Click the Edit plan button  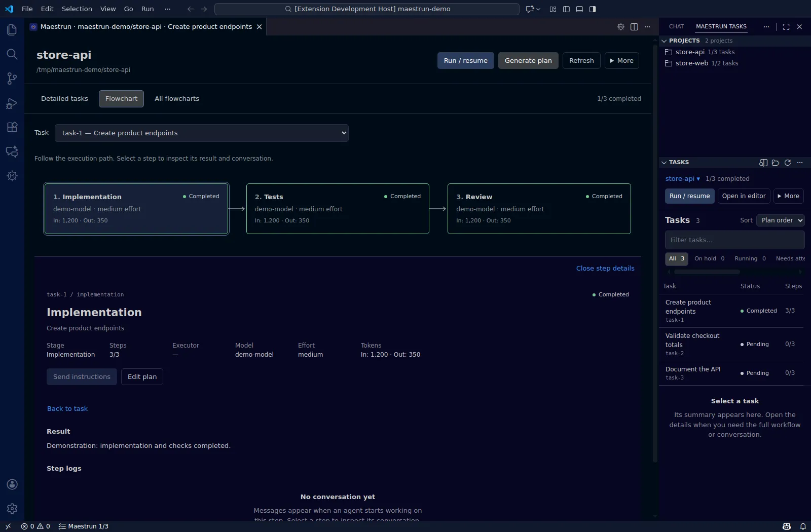[x=142, y=377]
